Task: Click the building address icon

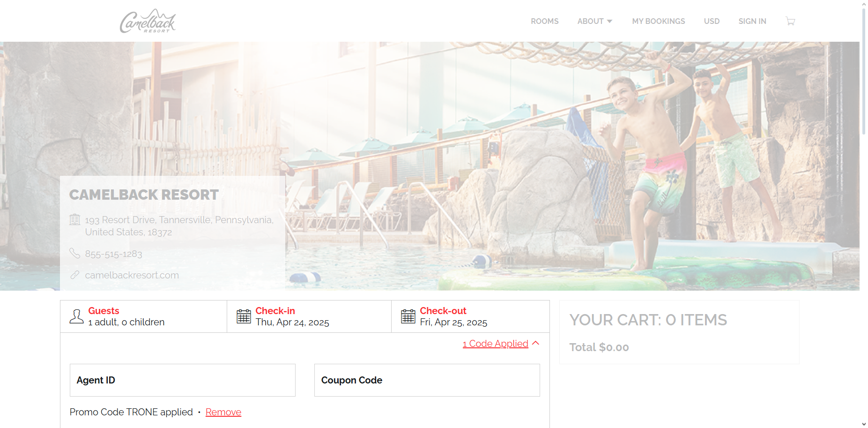Action: (75, 219)
